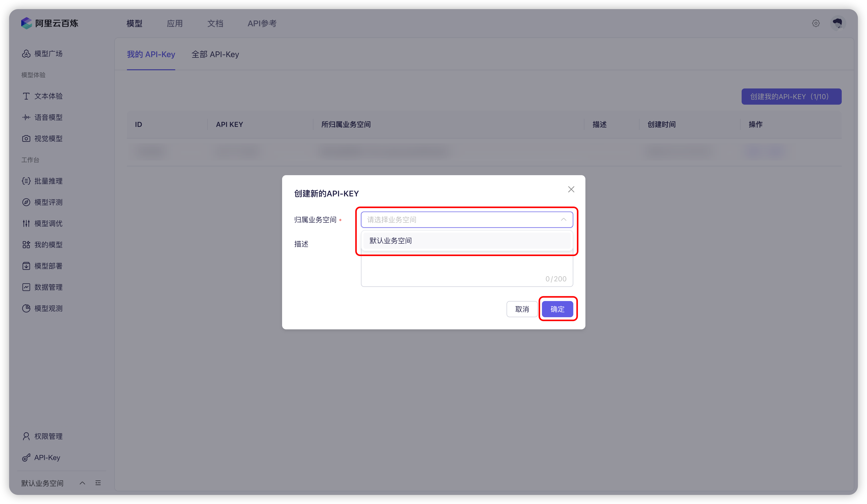Close the Create new API-KEY dialog
This screenshot has height=504, width=867.
point(571,189)
